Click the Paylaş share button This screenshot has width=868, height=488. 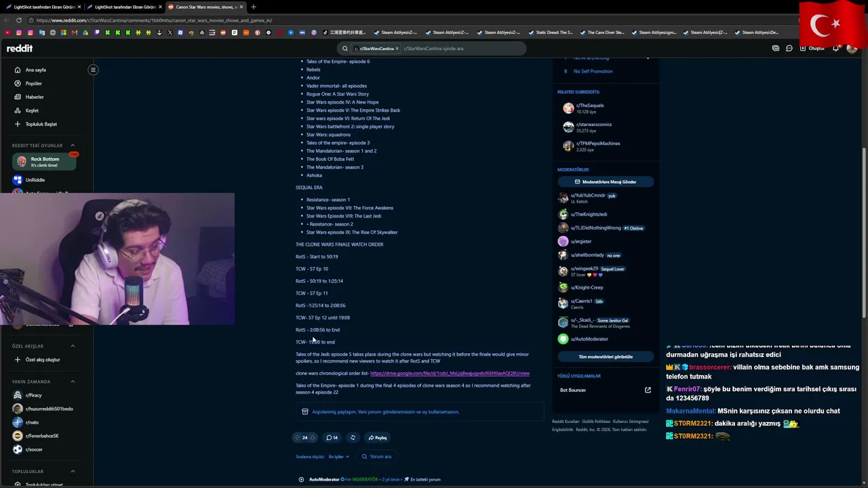pyautogui.click(x=377, y=438)
